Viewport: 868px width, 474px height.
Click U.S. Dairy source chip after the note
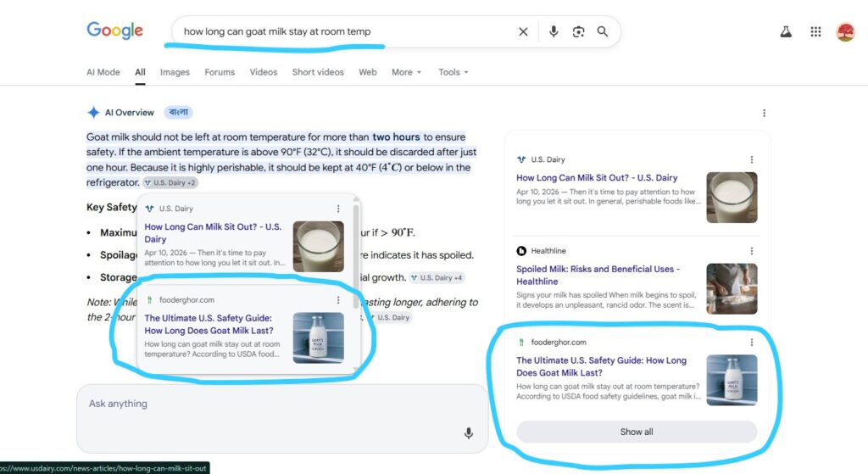389,317
